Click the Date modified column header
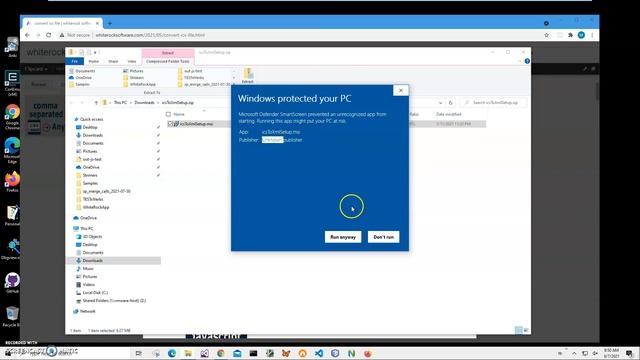640x360 pixels. point(449,114)
